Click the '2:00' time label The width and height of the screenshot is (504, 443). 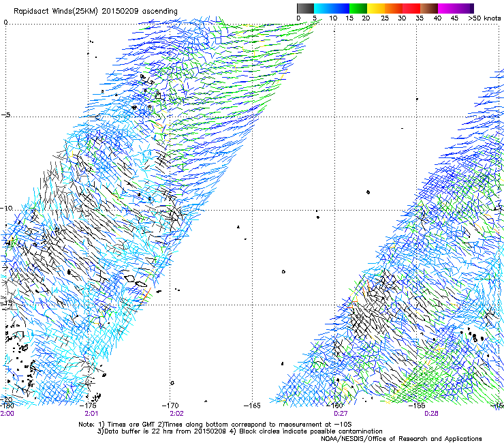pos(7,414)
